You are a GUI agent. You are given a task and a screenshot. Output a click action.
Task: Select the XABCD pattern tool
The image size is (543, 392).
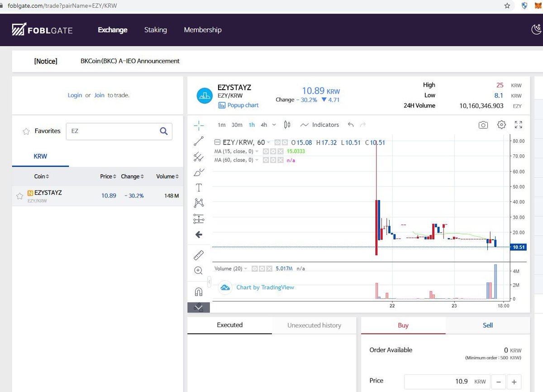(x=198, y=203)
